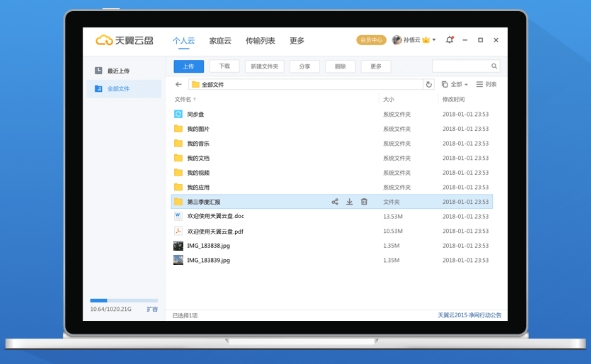Open the 天翼云2015-净网行动公告 link

(x=469, y=315)
